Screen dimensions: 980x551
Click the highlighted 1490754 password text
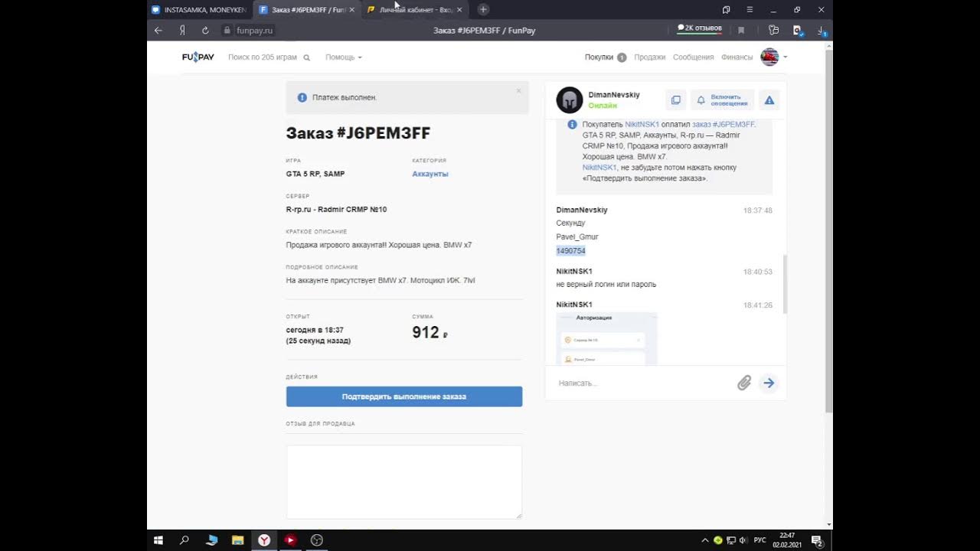pos(570,251)
